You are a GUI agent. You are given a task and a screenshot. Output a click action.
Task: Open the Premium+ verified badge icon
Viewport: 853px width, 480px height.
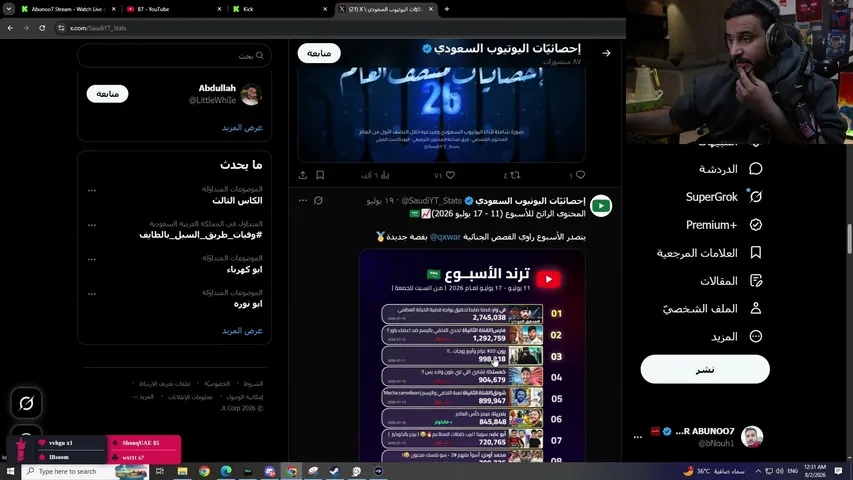coord(756,225)
